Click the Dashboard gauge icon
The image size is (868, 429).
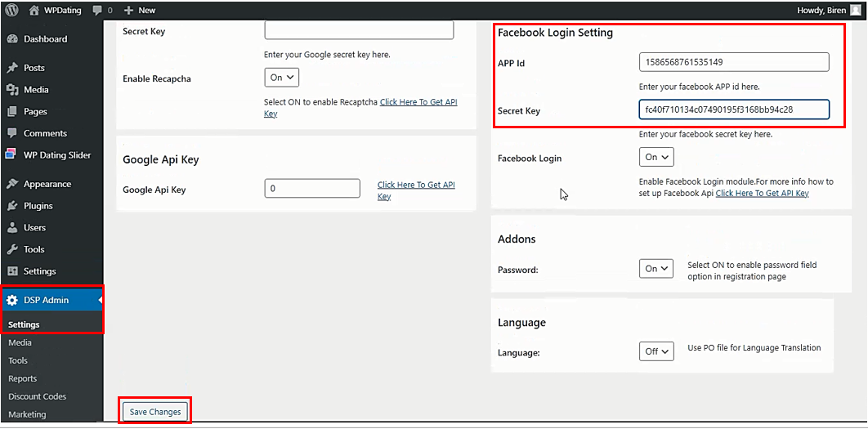click(x=12, y=39)
